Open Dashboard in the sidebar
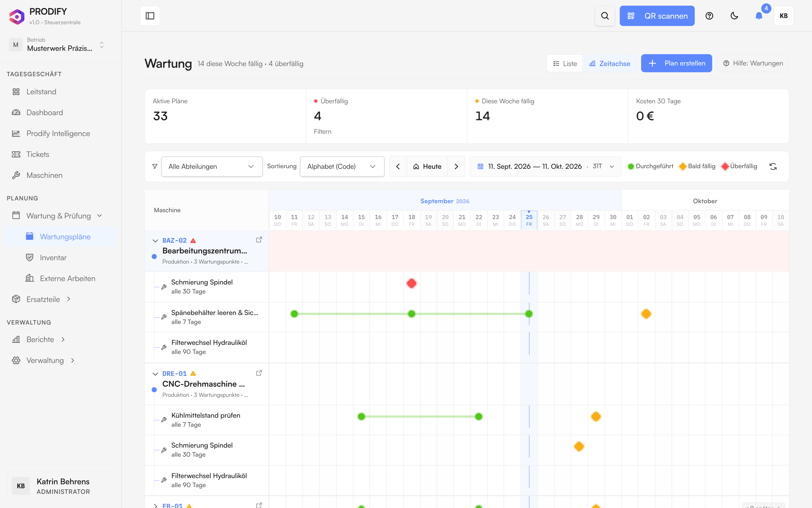The height and width of the screenshot is (508, 812). pos(60,113)
